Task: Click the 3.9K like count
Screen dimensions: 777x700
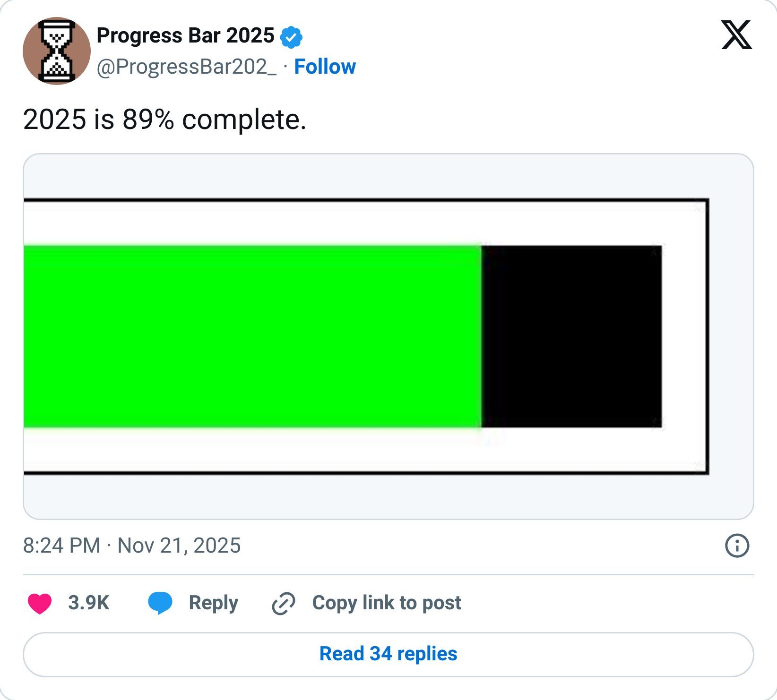Action: [x=88, y=602]
